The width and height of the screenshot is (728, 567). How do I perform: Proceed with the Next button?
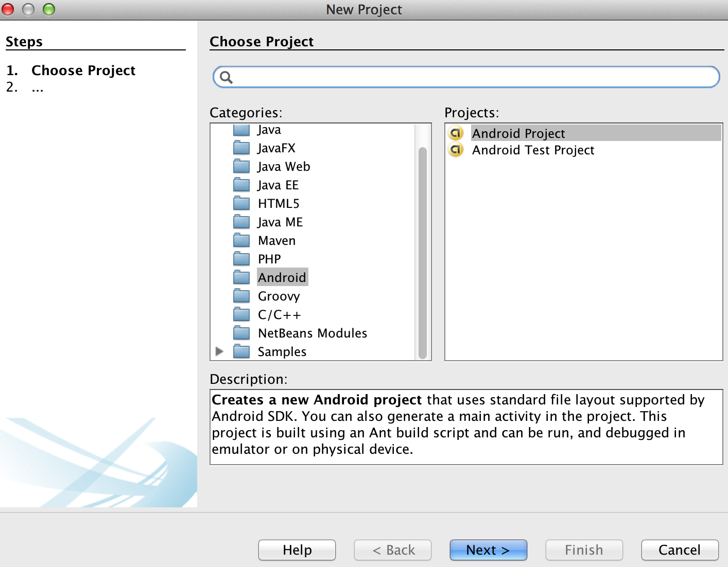(x=489, y=550)
